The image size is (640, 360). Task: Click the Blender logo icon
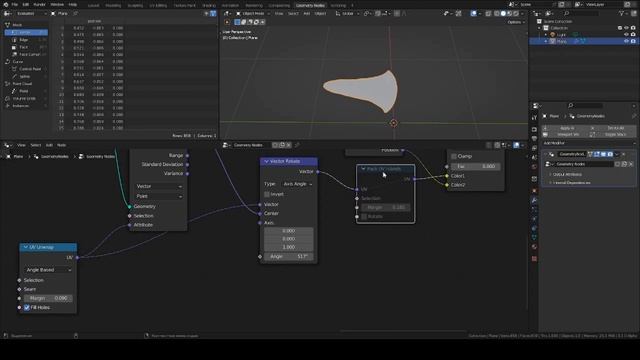pyautogui.click(x=6, y=4)
